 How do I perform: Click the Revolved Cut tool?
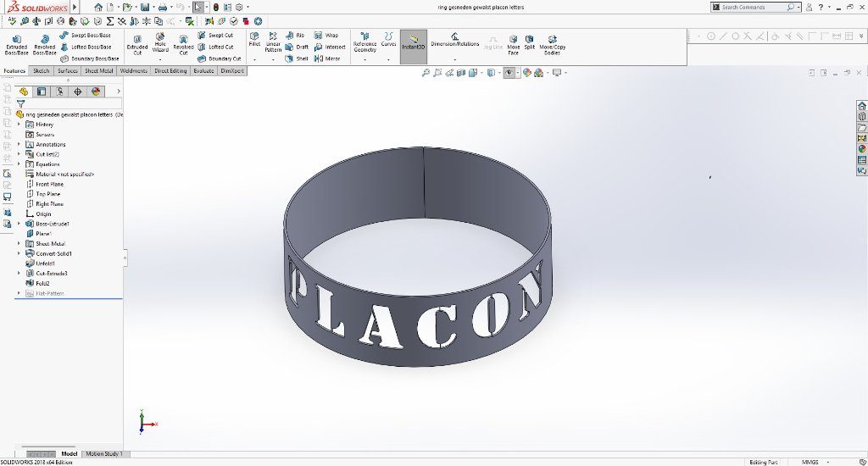coord(183,44)
